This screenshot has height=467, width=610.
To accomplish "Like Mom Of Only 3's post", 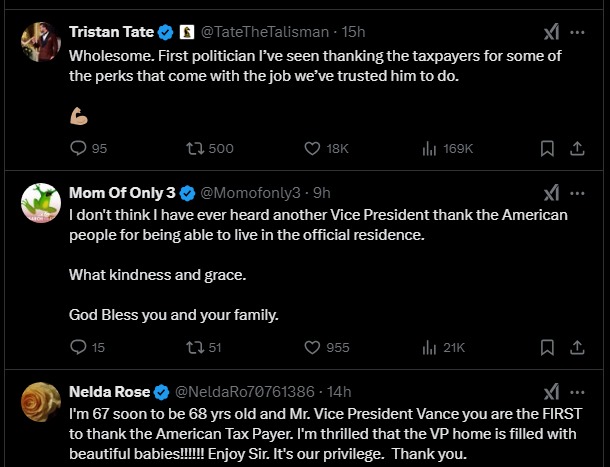I will coord(311,347).
